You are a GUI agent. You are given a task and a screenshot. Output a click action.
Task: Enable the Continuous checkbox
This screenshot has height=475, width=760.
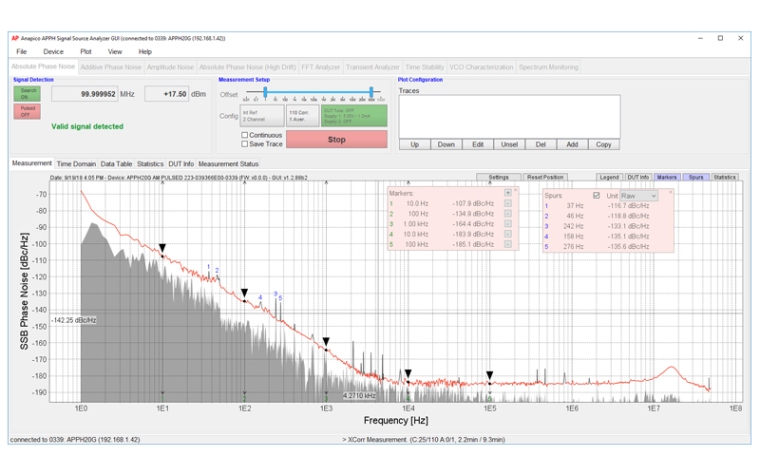(x=245, y=134)
